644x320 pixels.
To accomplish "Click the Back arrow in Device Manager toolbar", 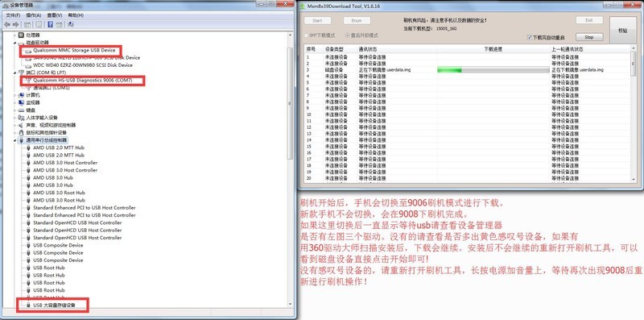I will pyautogui.click(x=6, y=25).
